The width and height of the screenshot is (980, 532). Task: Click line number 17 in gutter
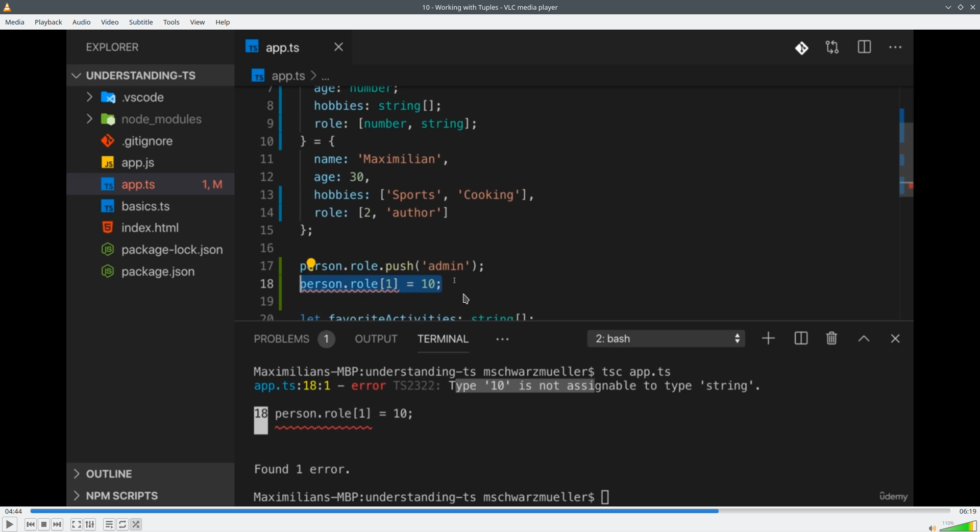(266, 266)
